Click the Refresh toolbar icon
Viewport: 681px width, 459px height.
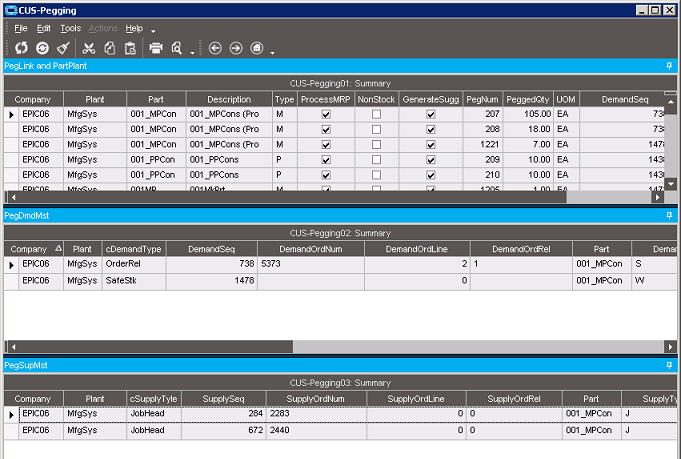[x=21, y=48]
